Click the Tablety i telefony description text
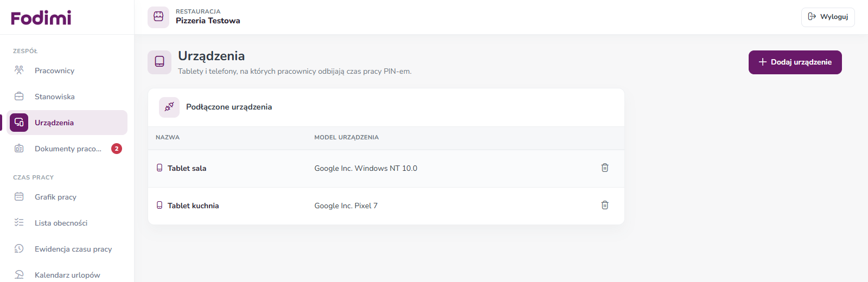This screenshot has width=868, height=282. (x=295, y=71)
